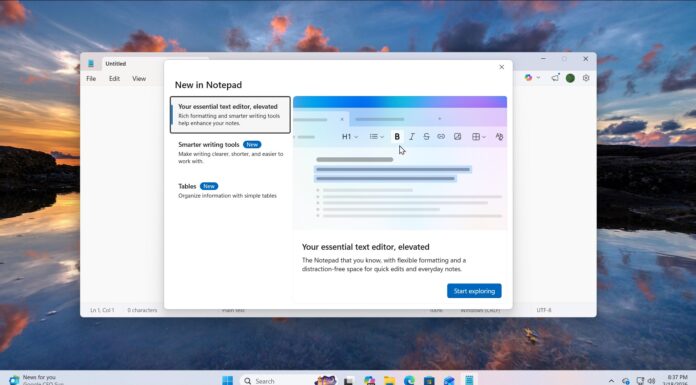
Task: Open the green account avatar
Action: point(570,78)
